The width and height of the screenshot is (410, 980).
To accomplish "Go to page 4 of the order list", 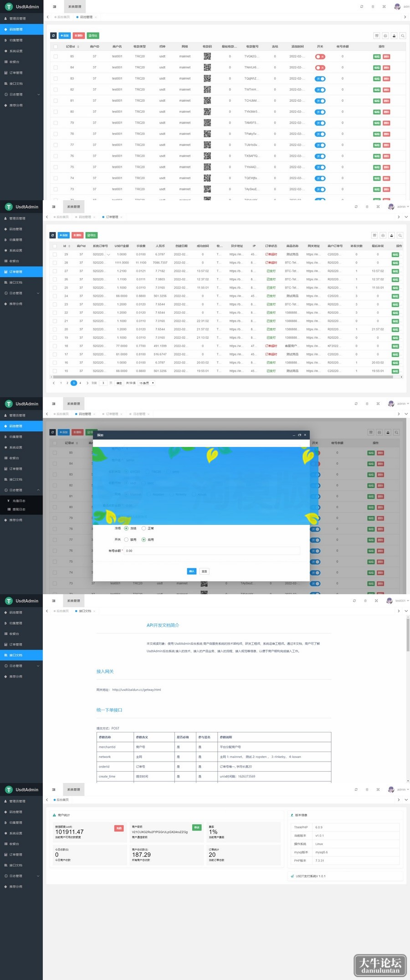I will click(80, 383).
